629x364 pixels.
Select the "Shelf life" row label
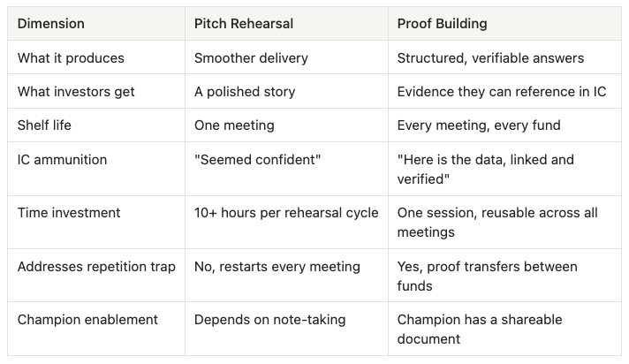[44, 125]
